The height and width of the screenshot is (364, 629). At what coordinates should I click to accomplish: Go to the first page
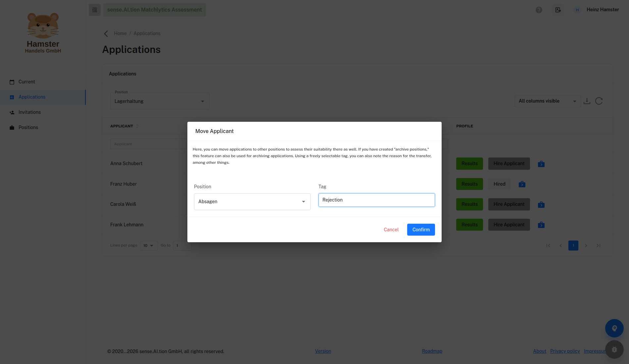click(548, 246)
